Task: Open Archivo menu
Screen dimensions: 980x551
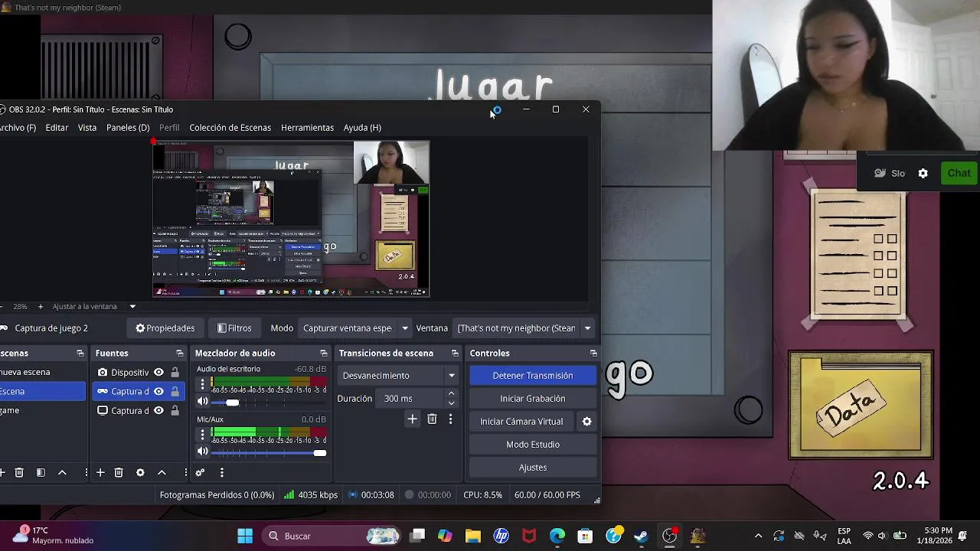Action: click(17, 128)
